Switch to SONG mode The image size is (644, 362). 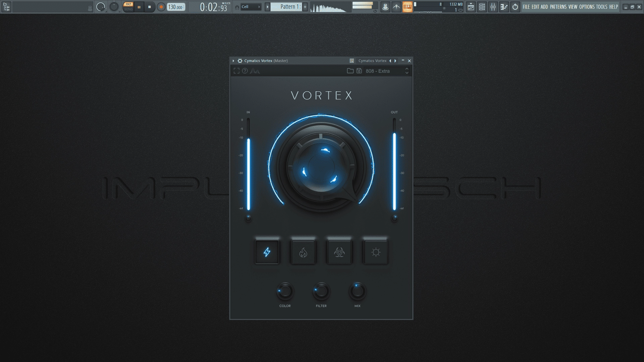(128, 9)
